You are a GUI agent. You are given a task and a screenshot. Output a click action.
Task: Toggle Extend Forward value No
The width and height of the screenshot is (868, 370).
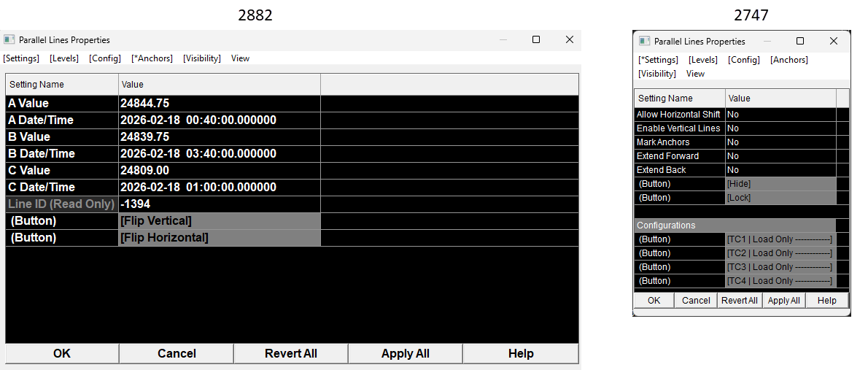pyautogui.click(x=780, y=155)
